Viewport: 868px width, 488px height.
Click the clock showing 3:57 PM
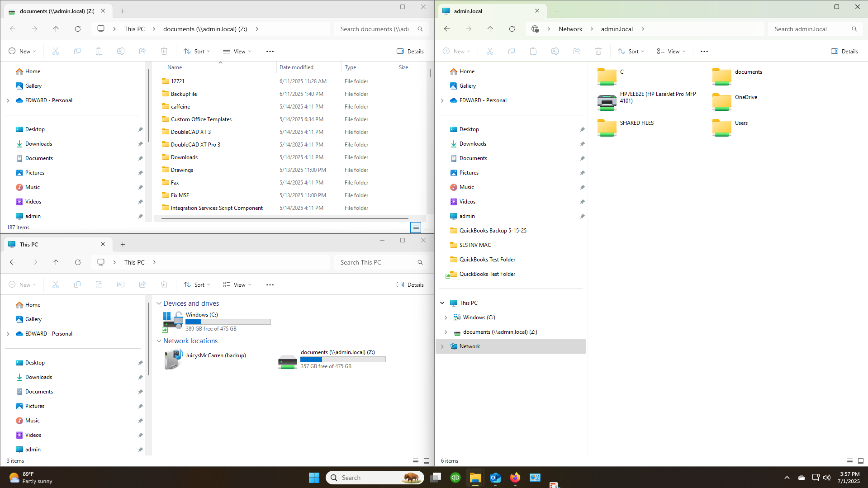tap(849, 478)
